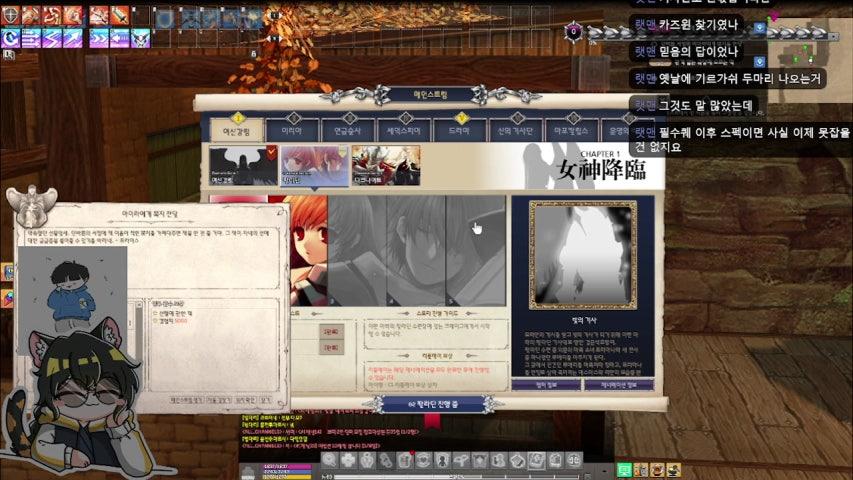
Task: Click the colored red-haired character portrait panel
Action: [308, 251]
